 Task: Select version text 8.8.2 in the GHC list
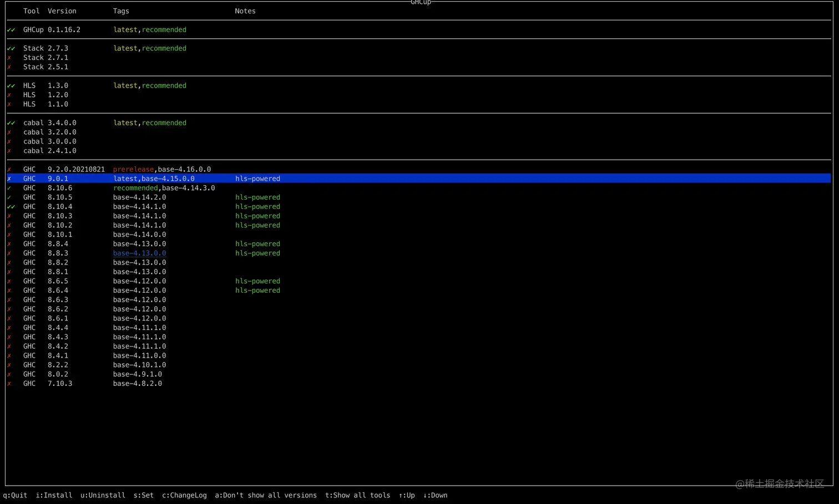(x=58, y=263)
